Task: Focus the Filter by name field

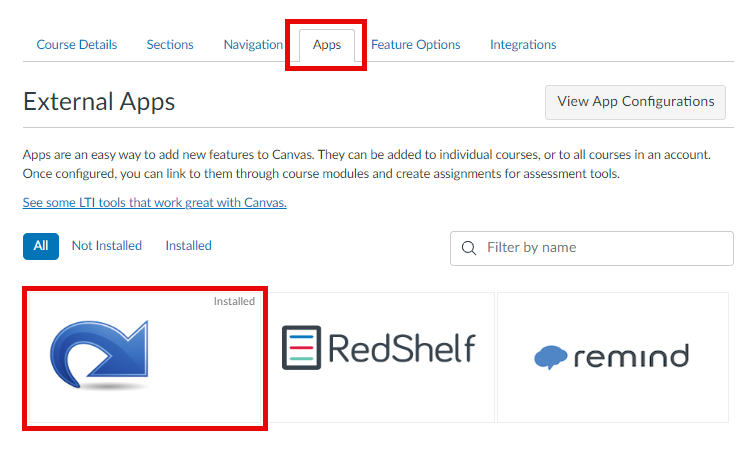Action: [592, 248]
